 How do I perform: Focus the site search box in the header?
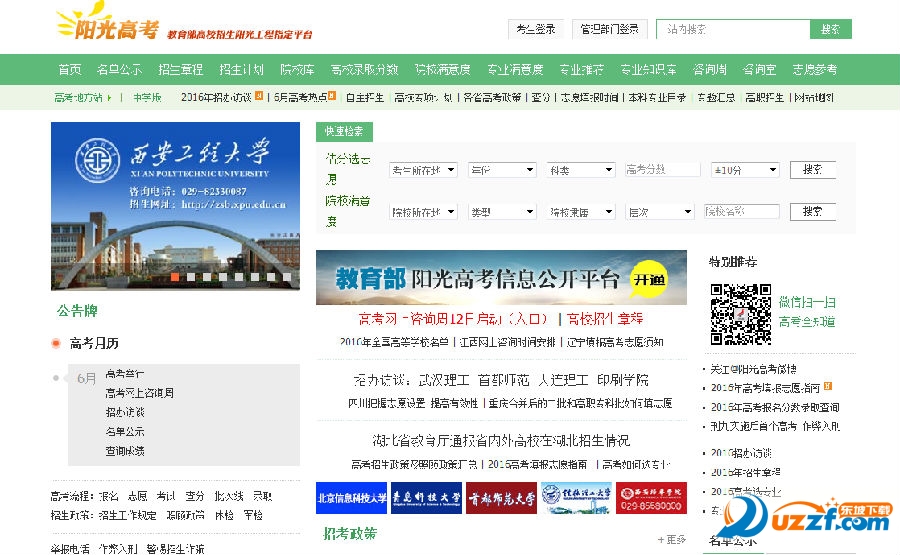pyautogui.click(x=733, y=29)
